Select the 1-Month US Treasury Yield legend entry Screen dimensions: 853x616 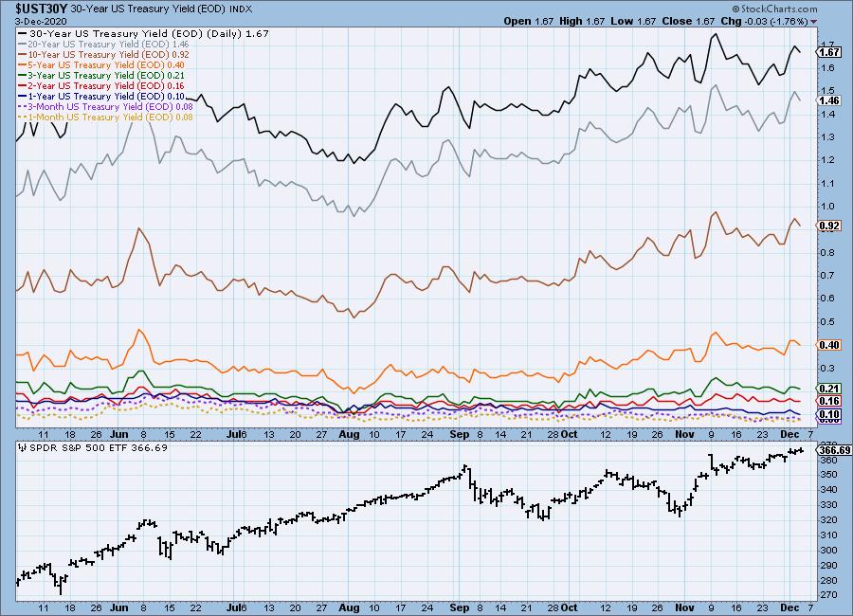(106, 117)
